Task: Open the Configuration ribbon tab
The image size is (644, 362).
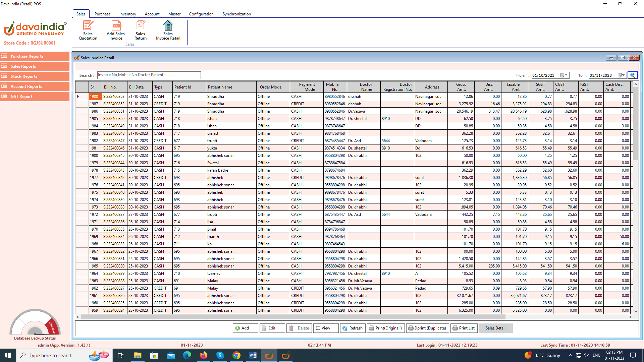Action: (x=201, y=14)
